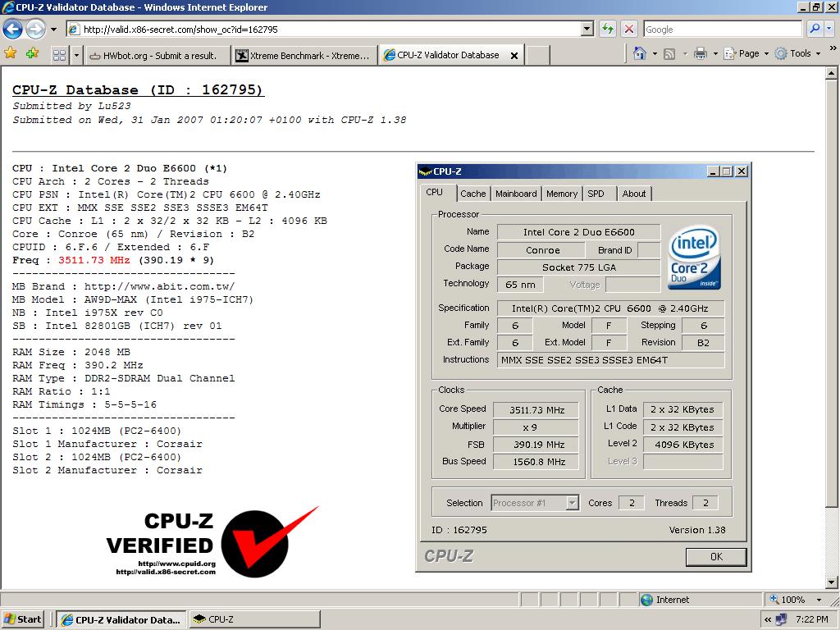This screenshot has height=630, width=840.
Task: Click the page scrollbar down arrow
Action: [x=832, y=582]
